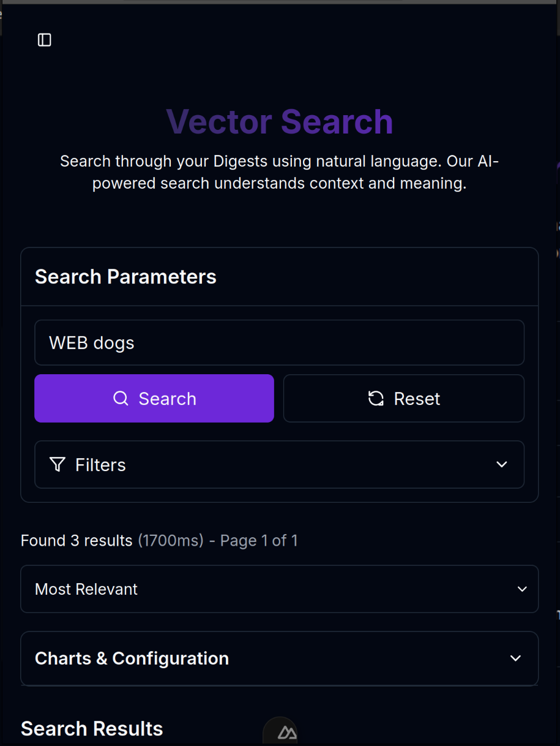This screenshot has width=560, height=746.
Task: Toggle the sidebar panel icon
Action: pos(45,40)
